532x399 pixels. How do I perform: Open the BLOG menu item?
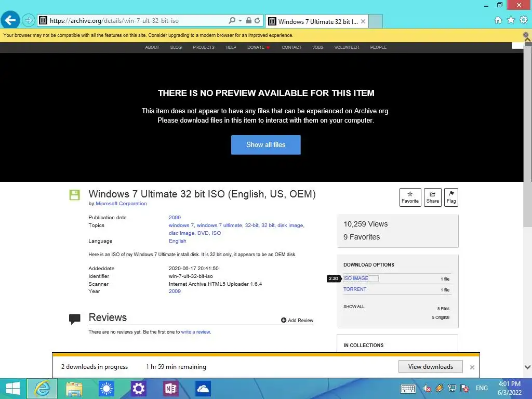coord(176,47)
